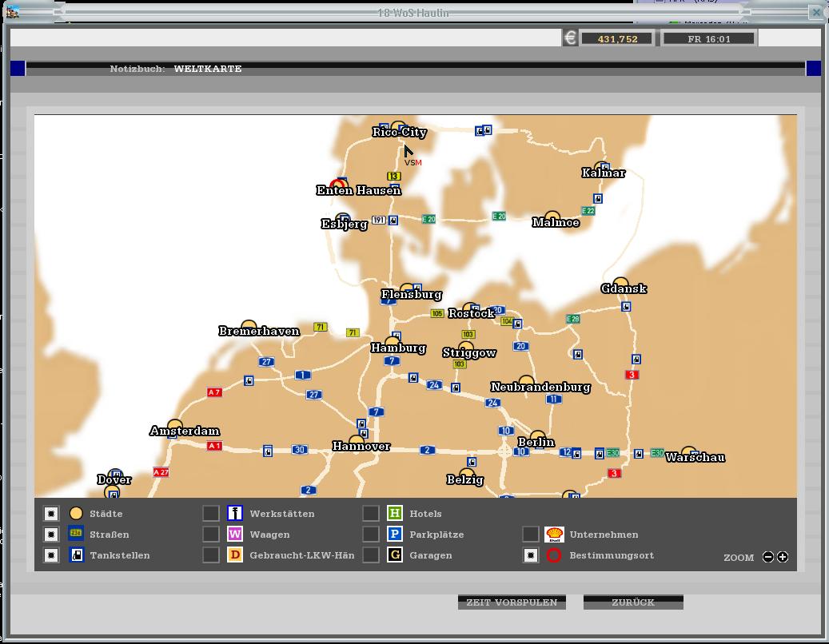This screenshot has width=829, height=644.
Task: Click the Hamburg city marker
Action: [x=392, y=343]
